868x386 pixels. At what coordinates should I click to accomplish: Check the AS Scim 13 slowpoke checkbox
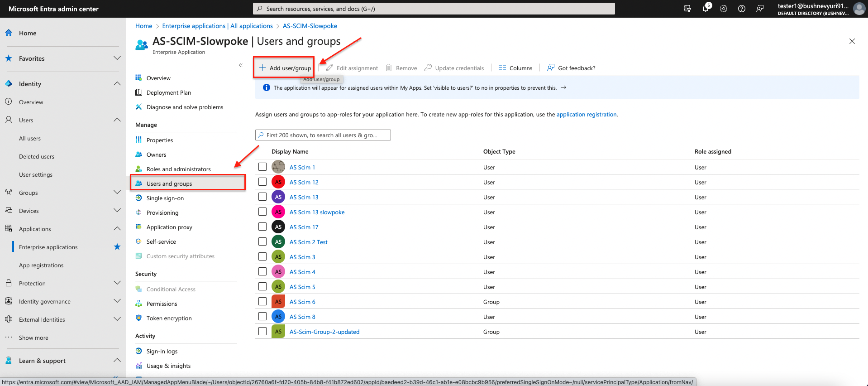262,212
